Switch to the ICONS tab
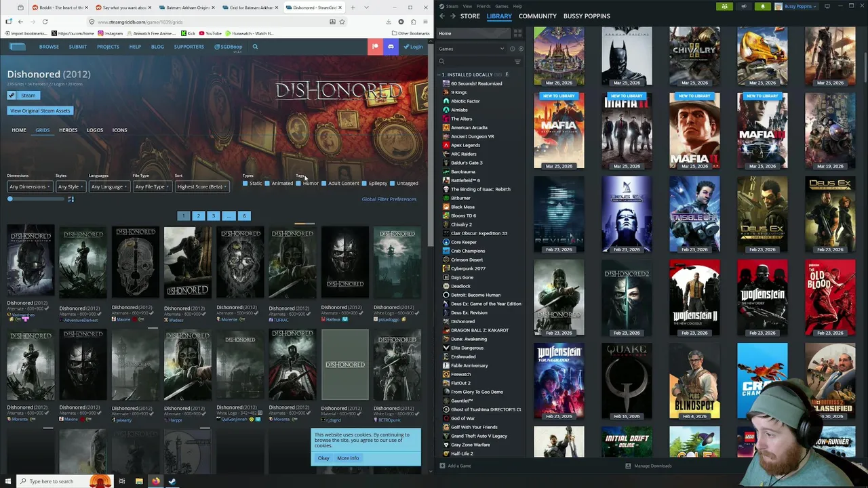Viewport: 868px width, 488px height. coord(119,130)
